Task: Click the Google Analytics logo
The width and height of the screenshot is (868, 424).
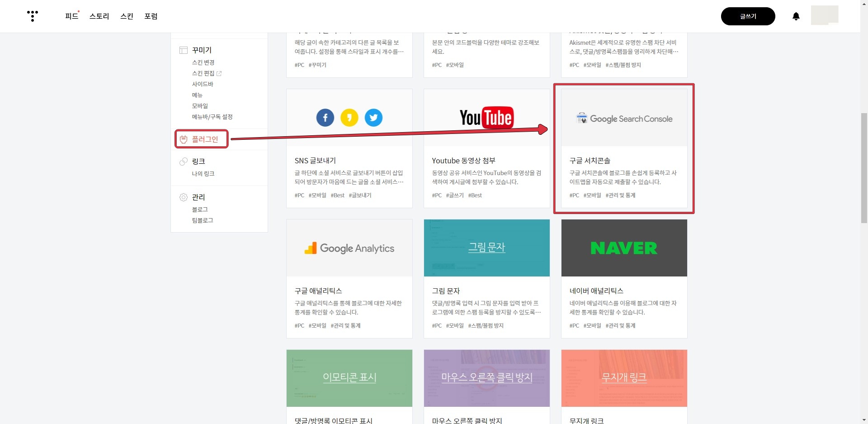Action: [x=349, y=248]
